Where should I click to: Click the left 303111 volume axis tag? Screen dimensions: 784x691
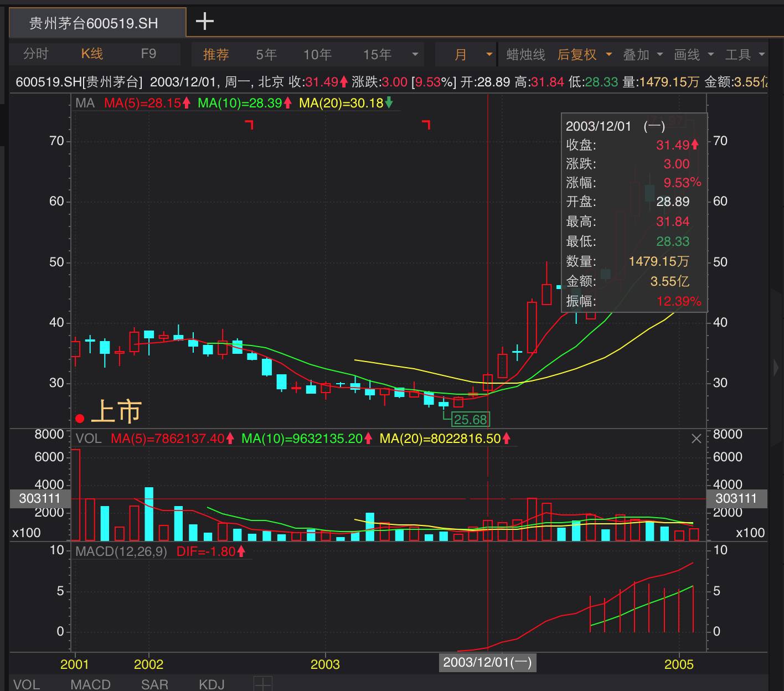pos(39,498)
